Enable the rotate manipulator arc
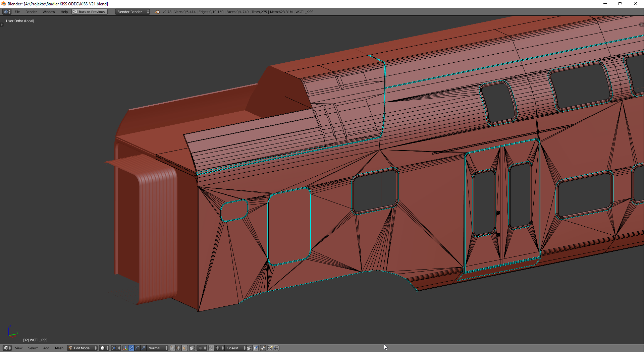This screenshot has height=352, width=644. tap(138, 348)
